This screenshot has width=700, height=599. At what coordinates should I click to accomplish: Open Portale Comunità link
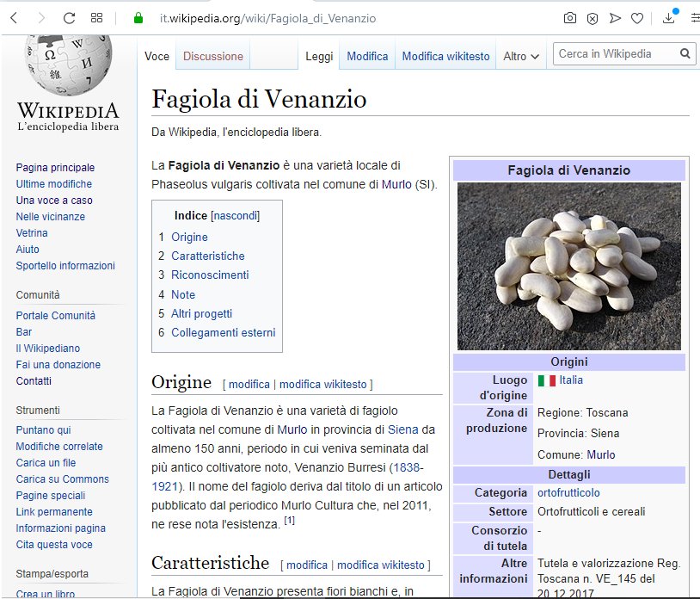click(56, 315)
